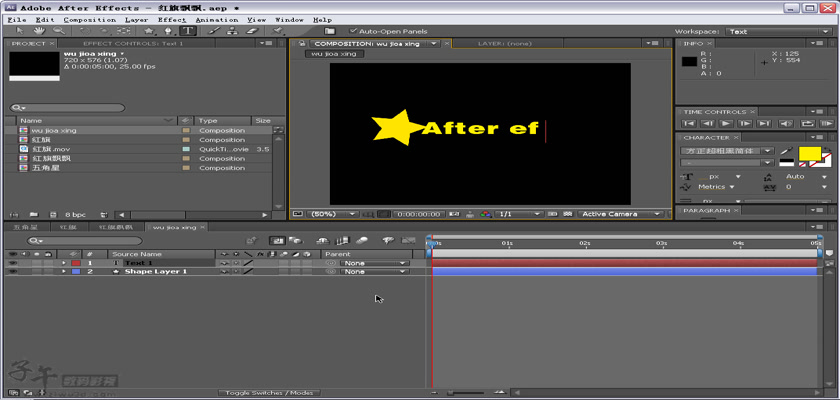Toggle the Live Update button in timeline
This screenshot has height=400, width=840.
point(276,241)
